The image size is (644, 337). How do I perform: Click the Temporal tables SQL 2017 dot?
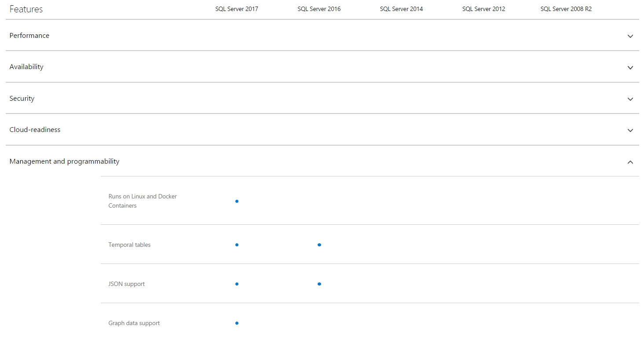coord(237,245)
